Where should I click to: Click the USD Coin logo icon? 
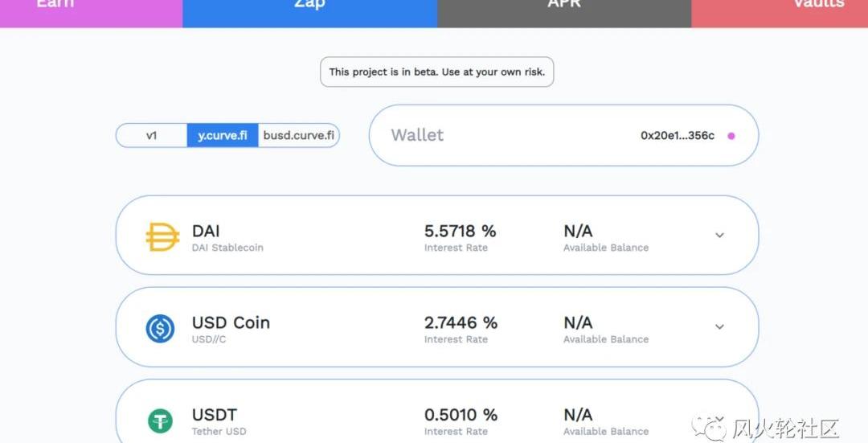pyautogui.click(x=160, y=328)
